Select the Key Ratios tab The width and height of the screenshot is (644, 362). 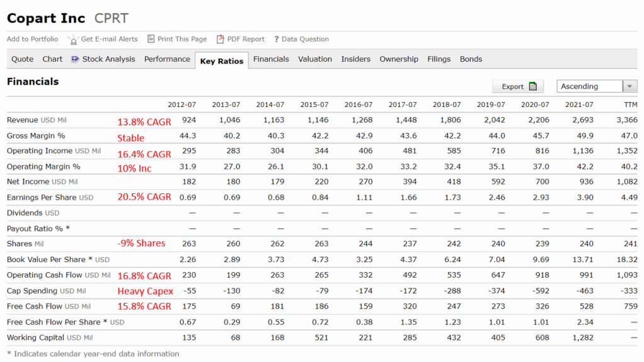[222, 60]
